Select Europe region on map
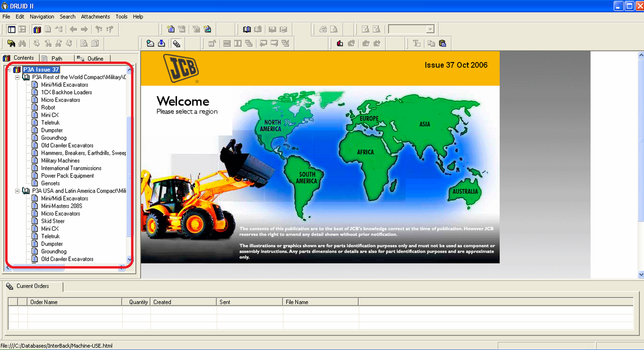The height and width of the screenshot is (350, 644). [x=369, y=119]
